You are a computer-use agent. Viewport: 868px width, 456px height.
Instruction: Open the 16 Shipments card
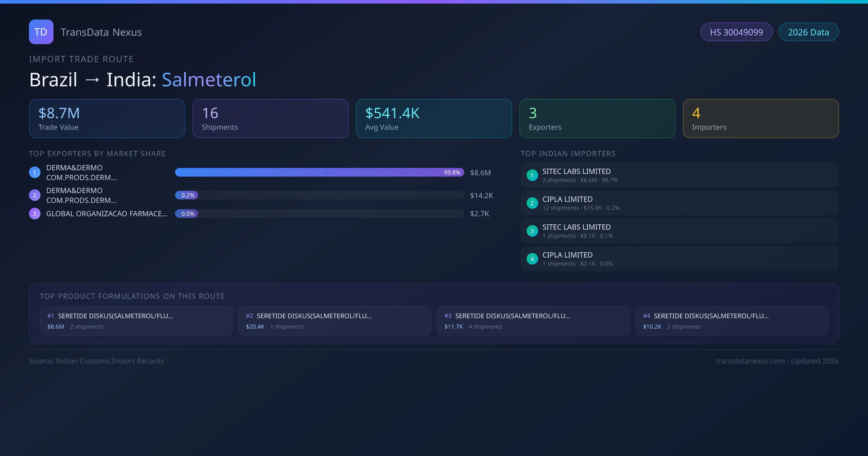point(270,118)
